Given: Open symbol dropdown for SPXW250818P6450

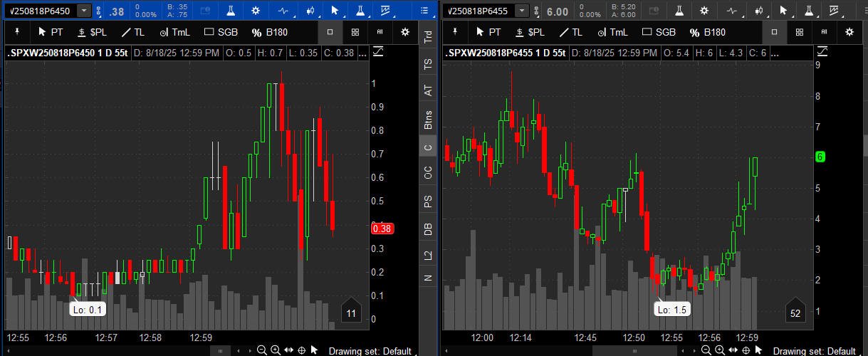Looking at the screenshot, I should (x=85, y=11).
